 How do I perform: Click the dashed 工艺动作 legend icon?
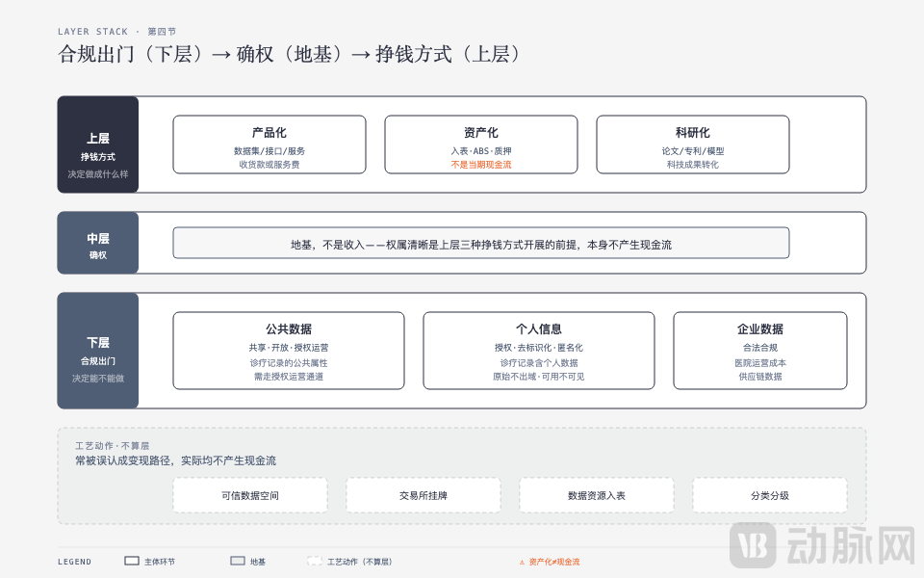point(315,561)
